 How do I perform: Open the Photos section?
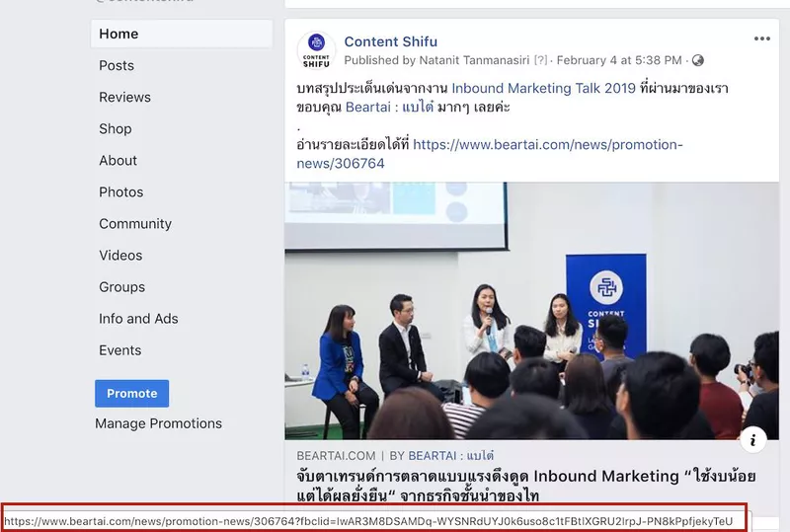(120, 191)
